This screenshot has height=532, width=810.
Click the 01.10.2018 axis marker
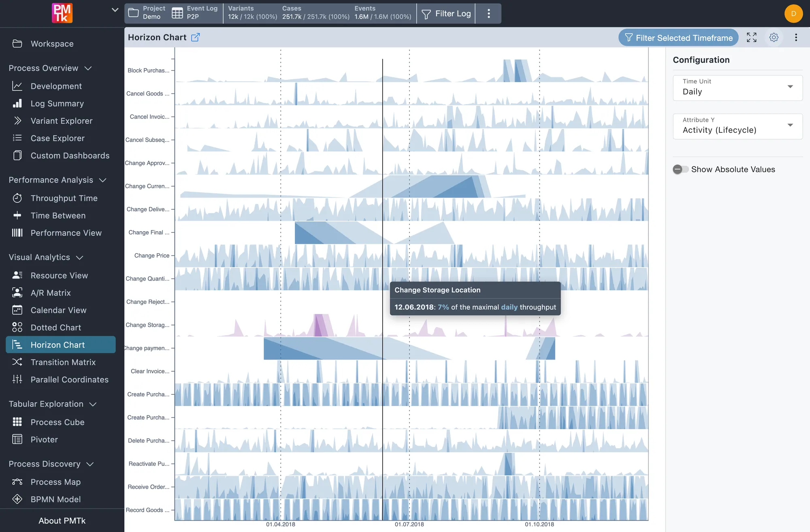pyautogui.click(x=539, y=524)
